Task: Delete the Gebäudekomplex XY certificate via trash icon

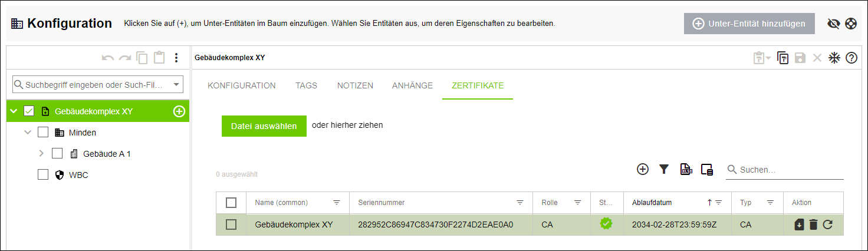Action: [813, 224]
